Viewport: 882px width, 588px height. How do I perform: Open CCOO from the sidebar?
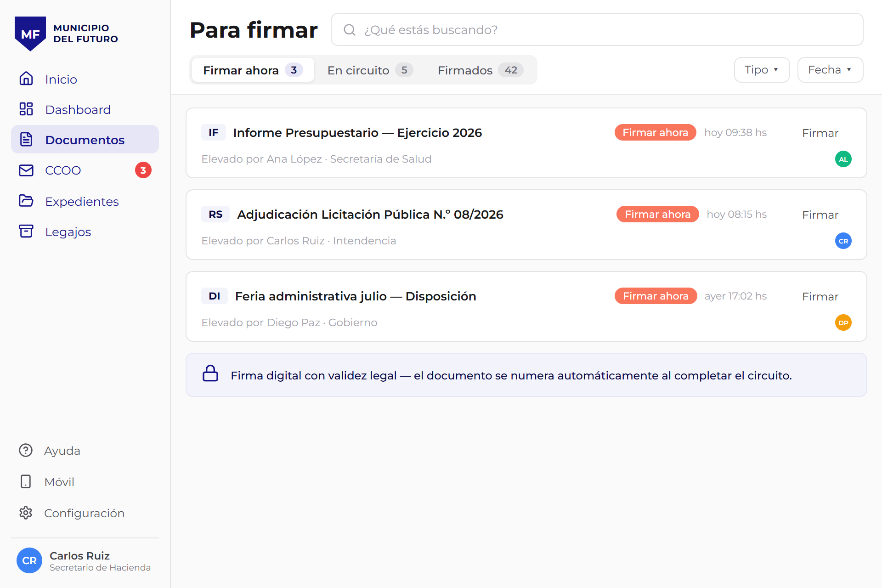click(x=85, y=170)
